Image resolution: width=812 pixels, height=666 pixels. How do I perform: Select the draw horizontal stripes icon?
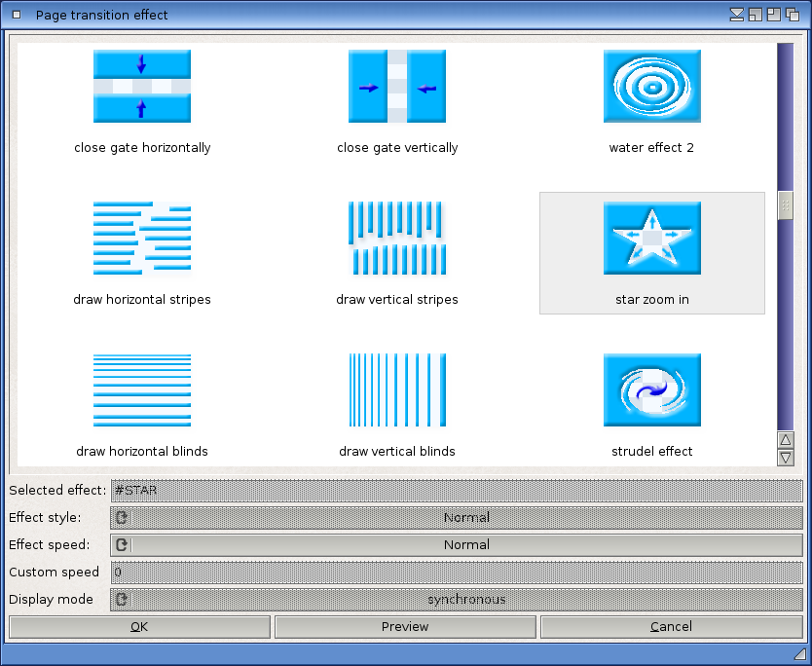click(142, 238)
